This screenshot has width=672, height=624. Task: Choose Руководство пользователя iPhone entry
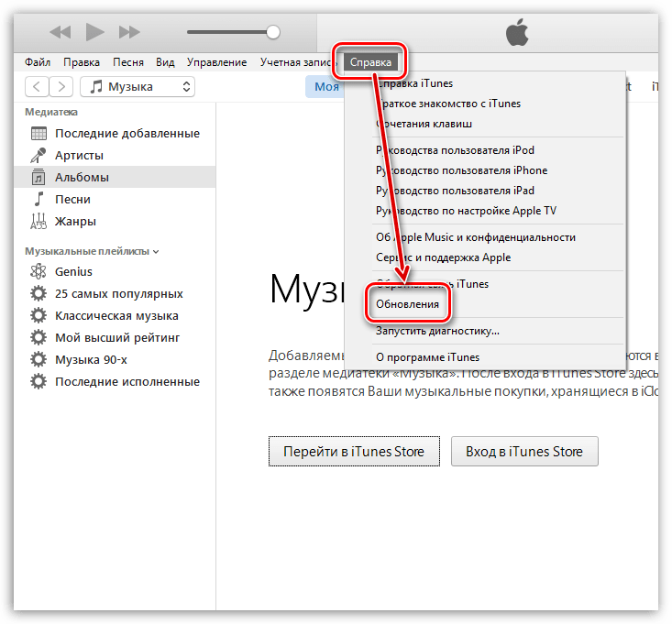[486, 170]
